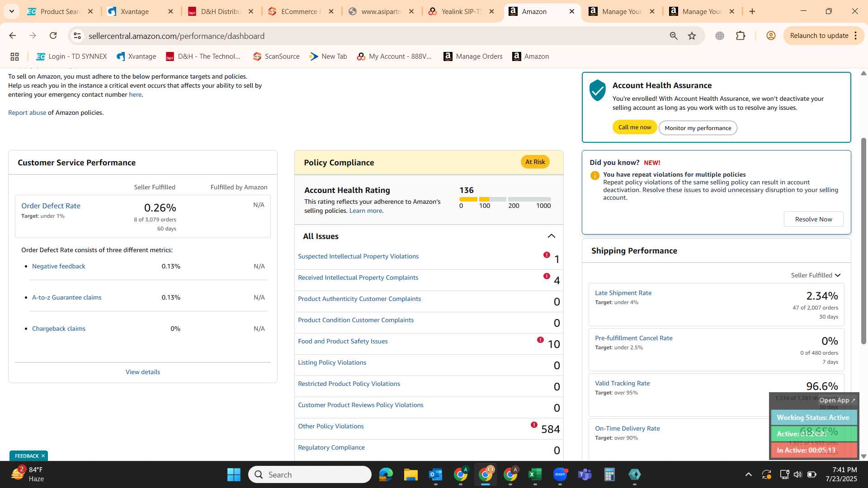
Task: Click the red alert icon for Suspected IP Violations
Action: [x=547, y=255]
